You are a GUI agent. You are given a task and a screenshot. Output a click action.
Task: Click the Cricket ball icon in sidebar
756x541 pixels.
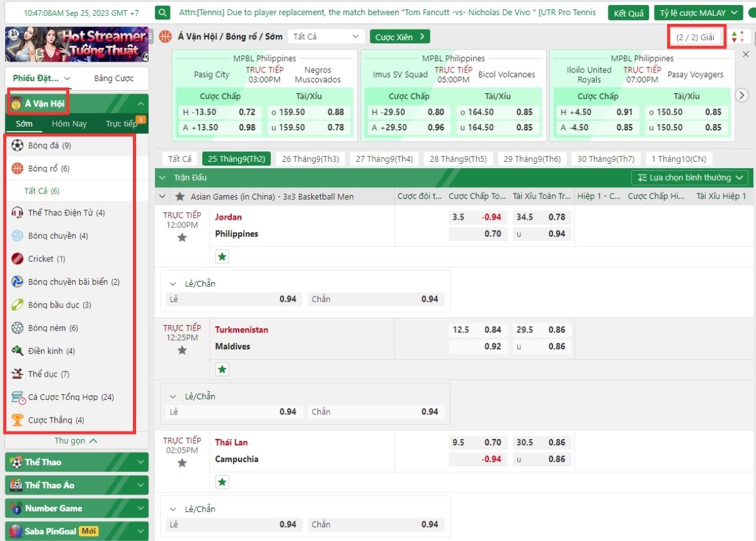pos(17,259)
